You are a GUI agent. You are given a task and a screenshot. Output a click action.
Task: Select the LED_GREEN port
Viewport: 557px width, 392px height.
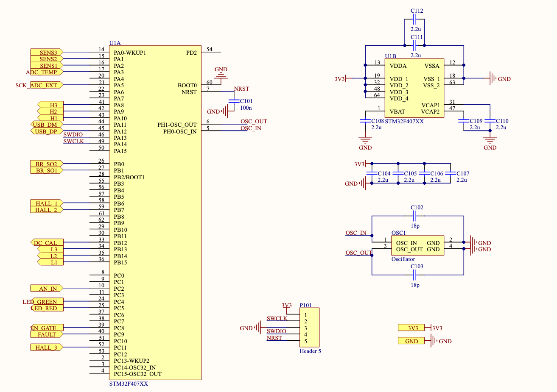(46, 302)
